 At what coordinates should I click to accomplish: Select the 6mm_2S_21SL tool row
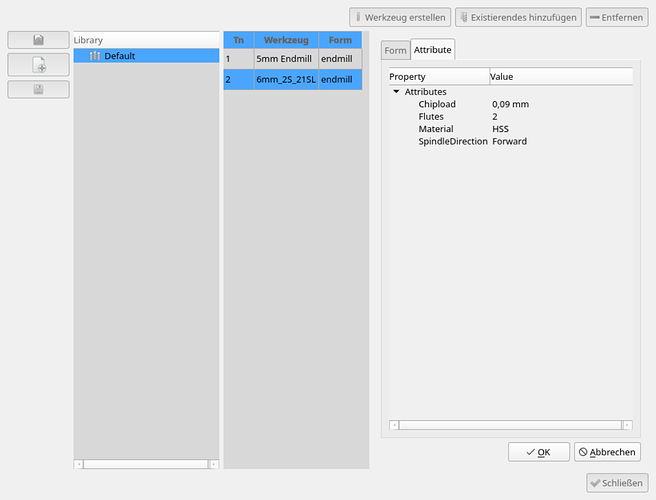(285, 79)
